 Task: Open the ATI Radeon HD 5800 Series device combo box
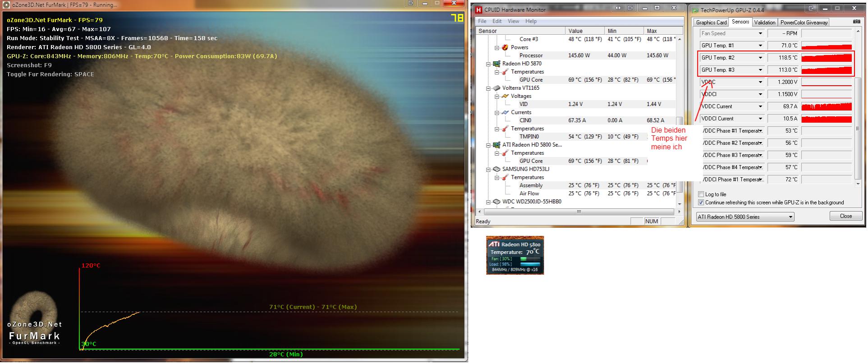pyautogui.click(x=745, y=217)
